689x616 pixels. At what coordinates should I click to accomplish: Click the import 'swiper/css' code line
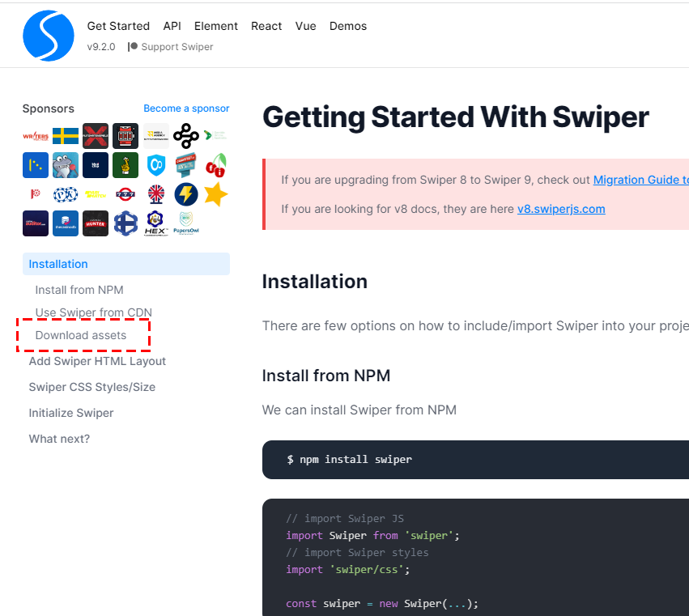click(347, 569)
